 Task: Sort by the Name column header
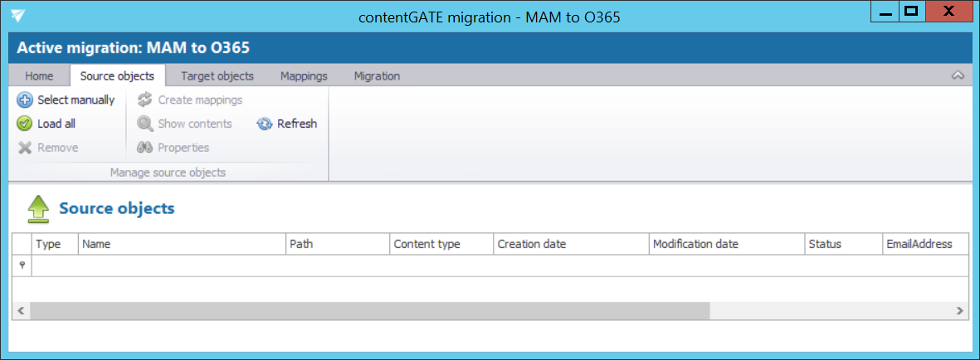click(x=181, y=244)
